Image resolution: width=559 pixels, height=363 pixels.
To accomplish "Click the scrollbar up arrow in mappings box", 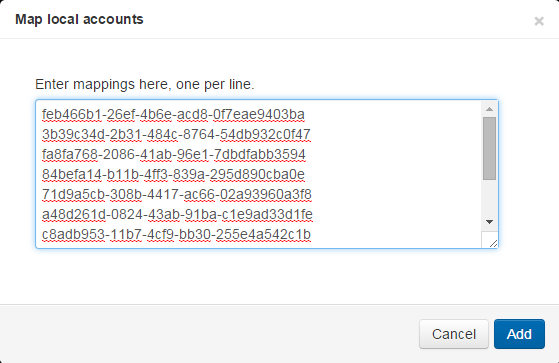I will [x=489, y=109].
